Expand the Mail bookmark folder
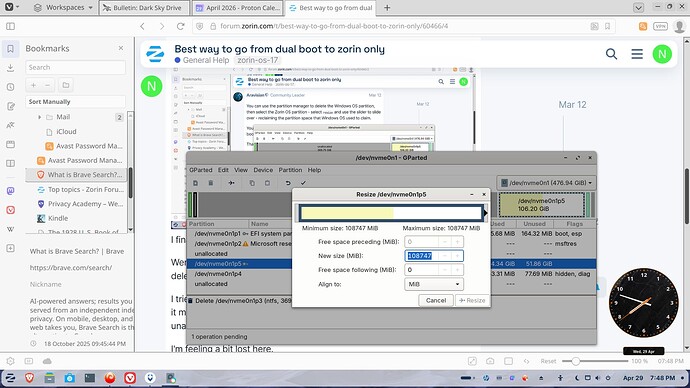Viewport: 690px width, 388px height. click(40, 117)
